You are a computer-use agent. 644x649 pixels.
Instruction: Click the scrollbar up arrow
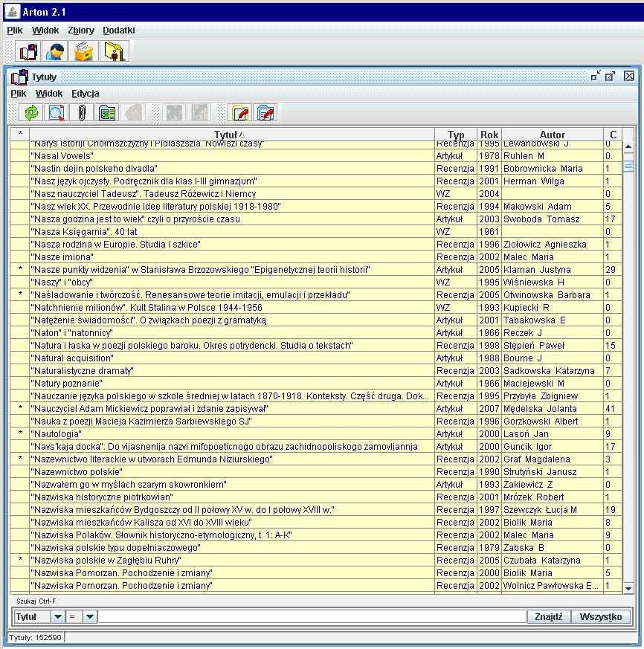628,146
